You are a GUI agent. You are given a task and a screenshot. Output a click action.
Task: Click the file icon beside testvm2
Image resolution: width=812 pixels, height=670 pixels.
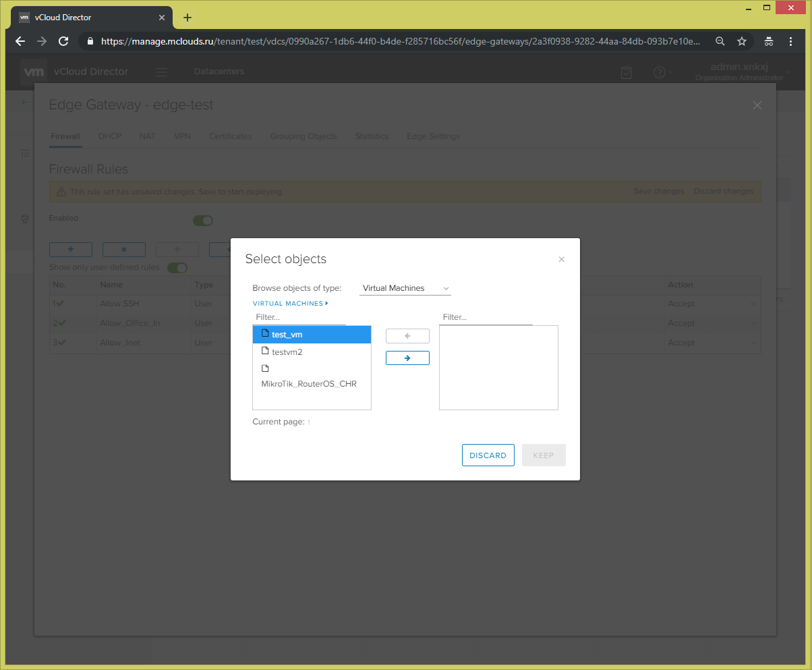coord(265,351)
